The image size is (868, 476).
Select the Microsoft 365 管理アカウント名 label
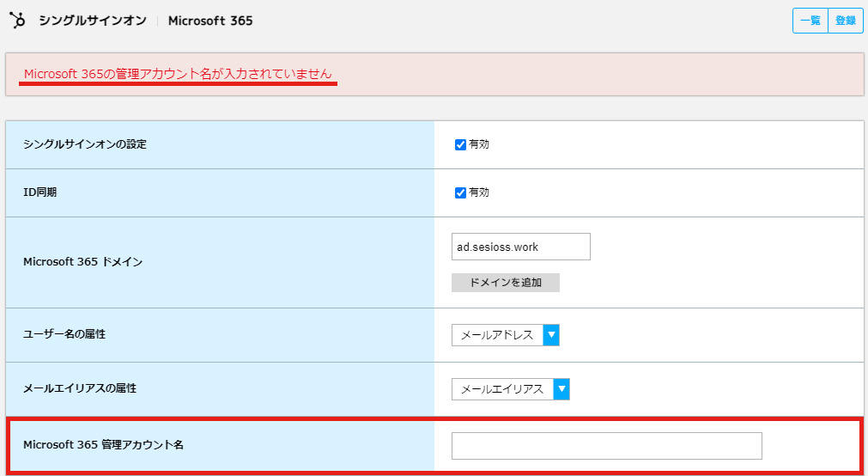point(104,444)
